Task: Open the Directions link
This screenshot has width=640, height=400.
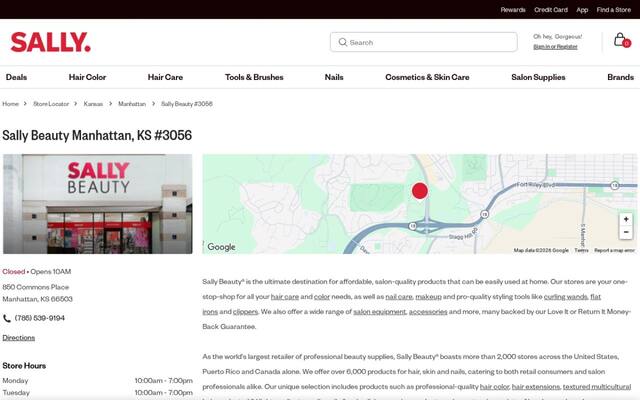Action: (x=19, y=338)
